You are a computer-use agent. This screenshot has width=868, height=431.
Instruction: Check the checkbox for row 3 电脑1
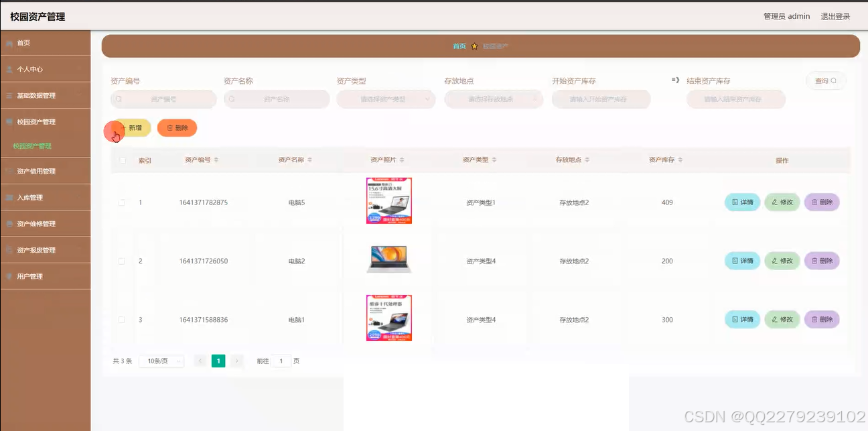click(x=121, y=320)
